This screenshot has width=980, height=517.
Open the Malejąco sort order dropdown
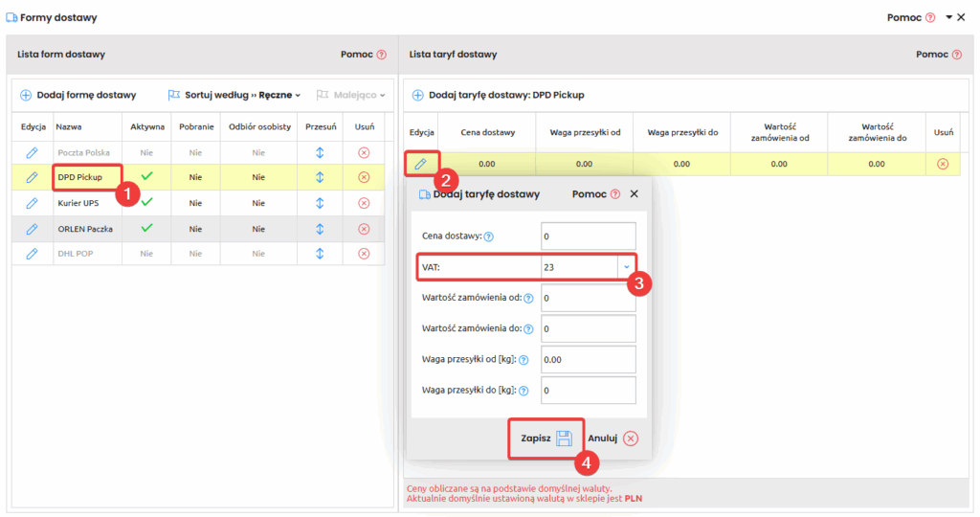pyautogui.click(x=351, y=95)
